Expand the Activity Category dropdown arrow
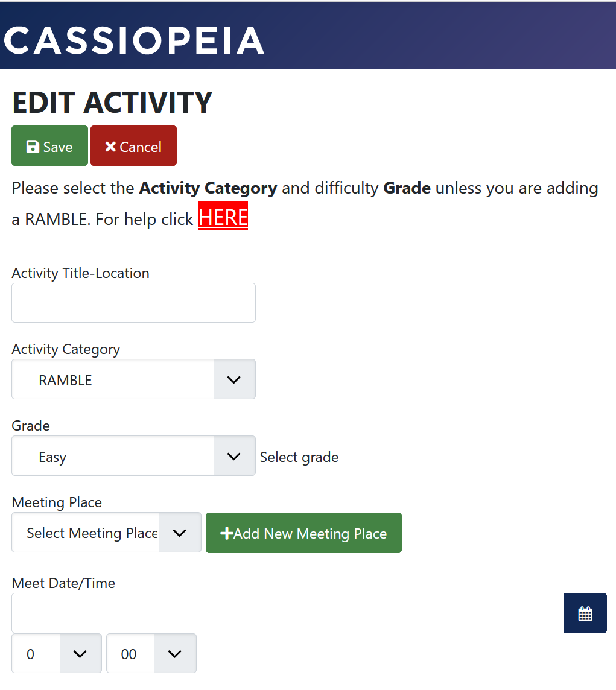616x690 pixels. 234,379
